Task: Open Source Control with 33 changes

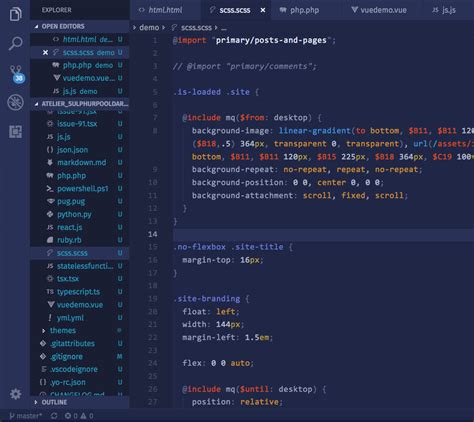Action: coord(16,74)
